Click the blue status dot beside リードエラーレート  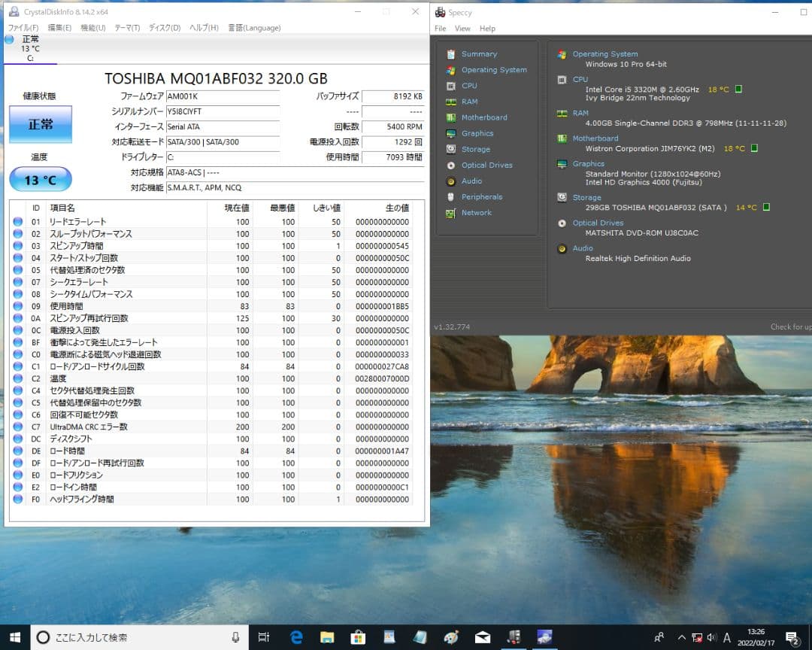(19, 221)
